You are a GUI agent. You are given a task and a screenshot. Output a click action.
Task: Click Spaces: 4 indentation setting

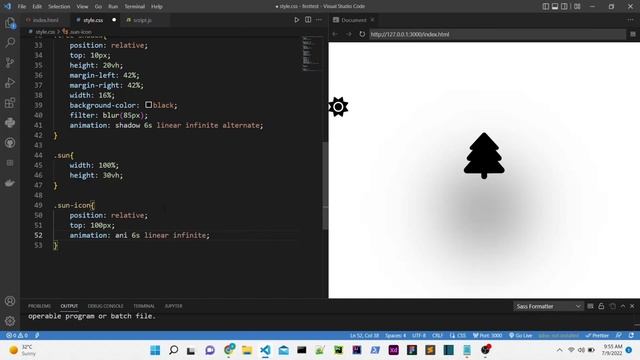coord(396,336)
